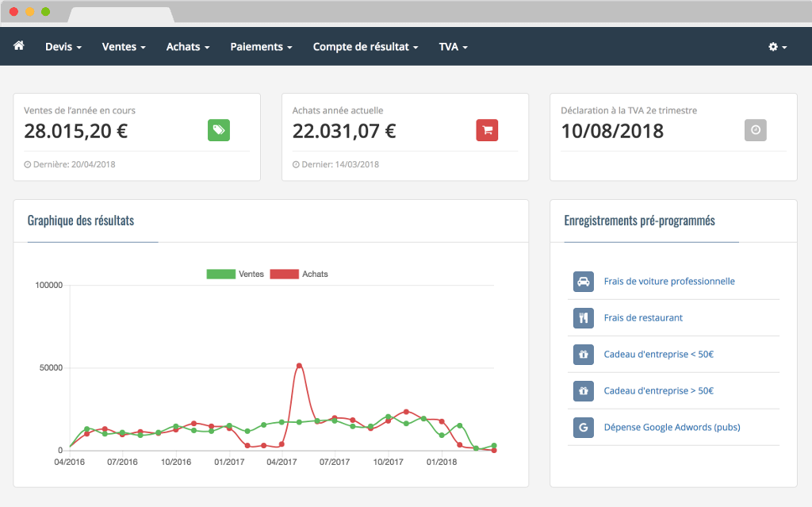812x507 pixels.
Task: Select Cadeau d'entreprise > 50€ link
Action: point(658,391)
